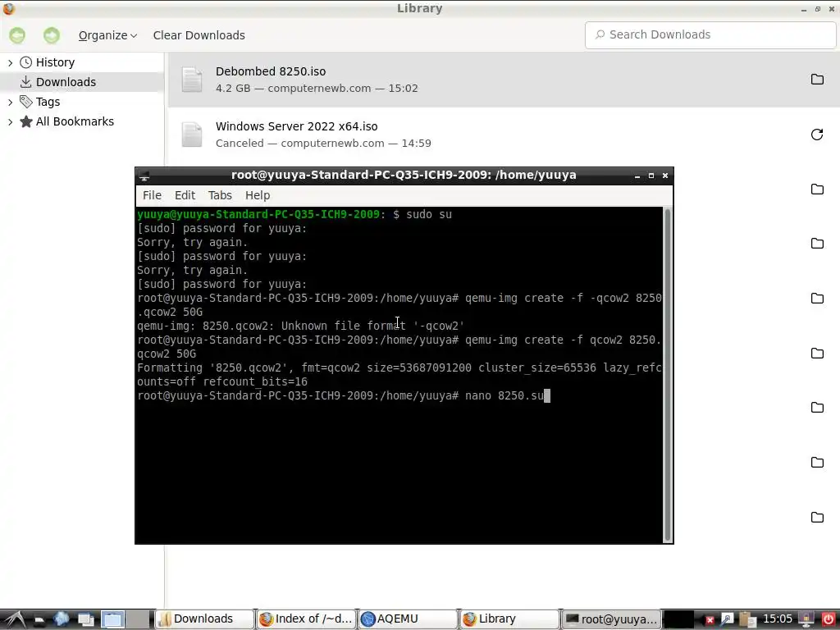The image size is (840, 630).
Task: Click the terminal window title bar icon
Action: (x=144, y=176)
